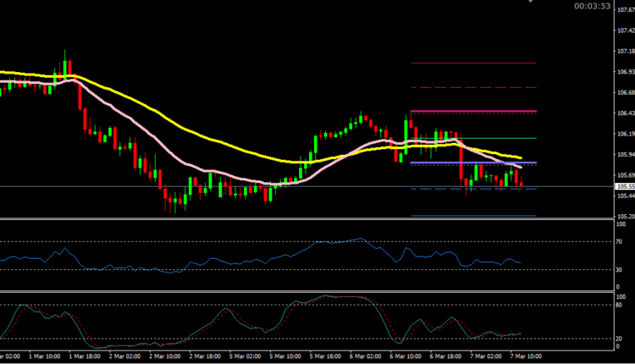Image resolution: width=635 pixels, height=364 pixels.
Task: Click the 107.67 price axis label
Action: point(626,10)
